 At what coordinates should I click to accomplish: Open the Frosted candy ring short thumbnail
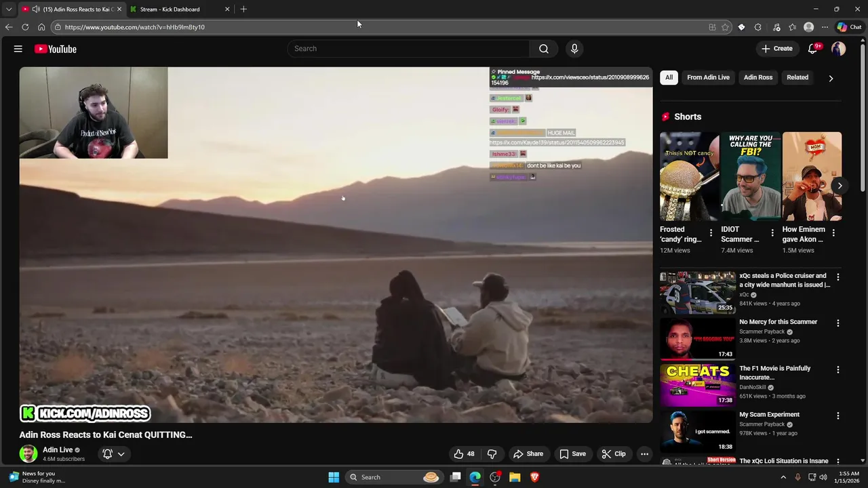coord(690,176)
